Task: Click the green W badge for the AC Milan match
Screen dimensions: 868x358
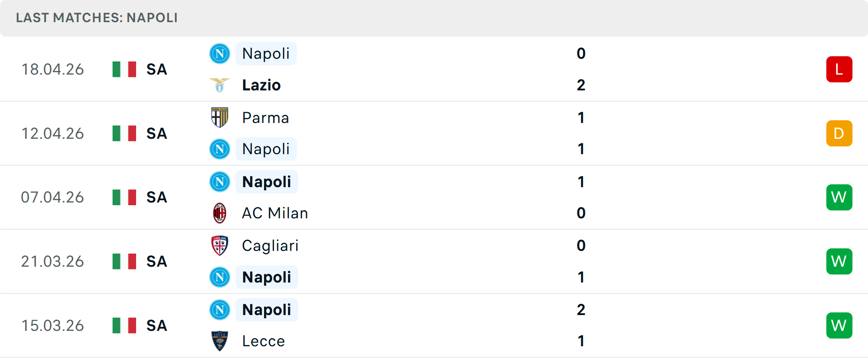Action: (839, 197)
